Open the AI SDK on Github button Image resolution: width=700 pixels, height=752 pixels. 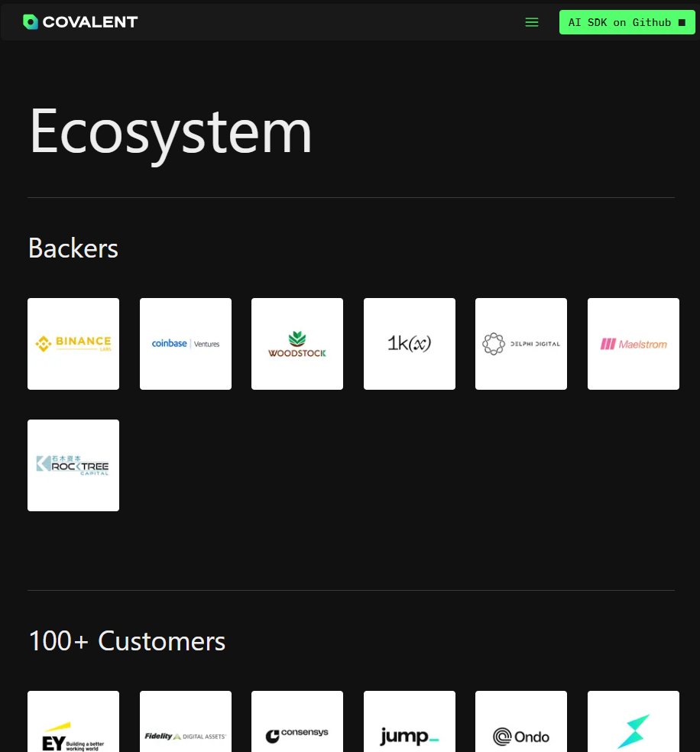tap(627, 22)
